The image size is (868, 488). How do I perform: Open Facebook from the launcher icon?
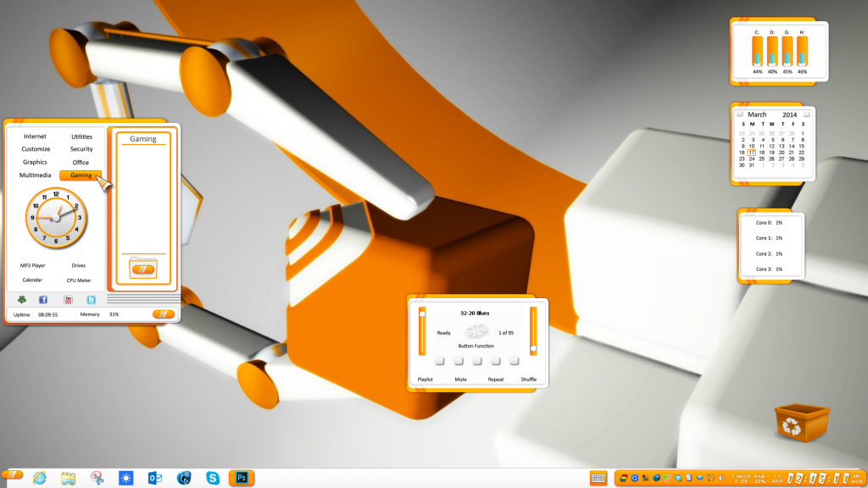tap(43, 299)
